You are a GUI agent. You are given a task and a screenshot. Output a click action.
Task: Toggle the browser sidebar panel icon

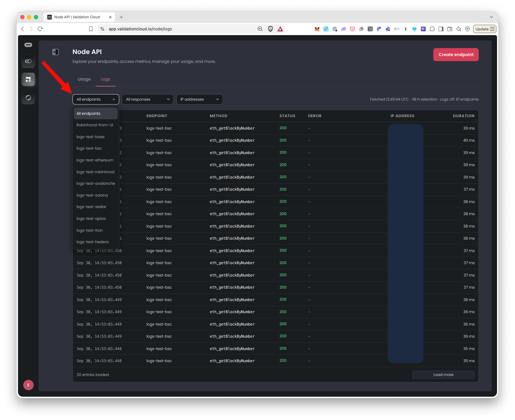pos(441,29)
